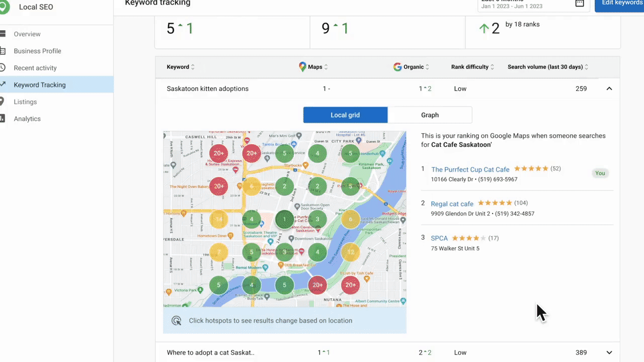This screenshot has width=644, height=362.
Task: Open Business Profile in sidebar
Action: (37, 51)
